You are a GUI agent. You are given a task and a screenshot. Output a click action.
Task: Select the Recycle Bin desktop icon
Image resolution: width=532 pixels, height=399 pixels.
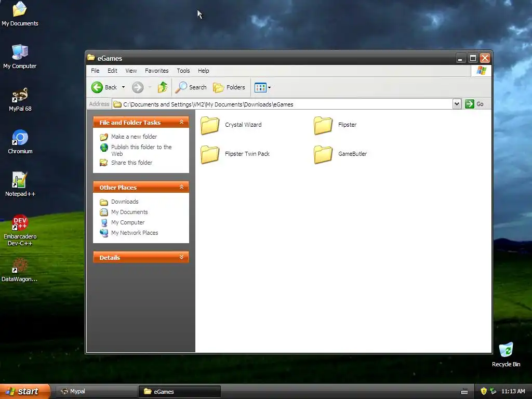click(x=506, y=354)
